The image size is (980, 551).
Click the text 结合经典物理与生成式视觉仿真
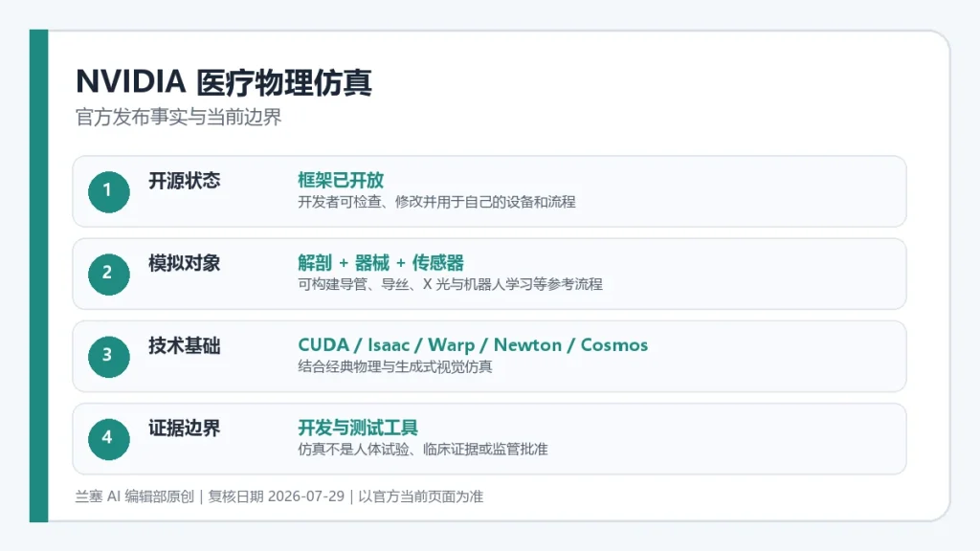click(395, 366)
